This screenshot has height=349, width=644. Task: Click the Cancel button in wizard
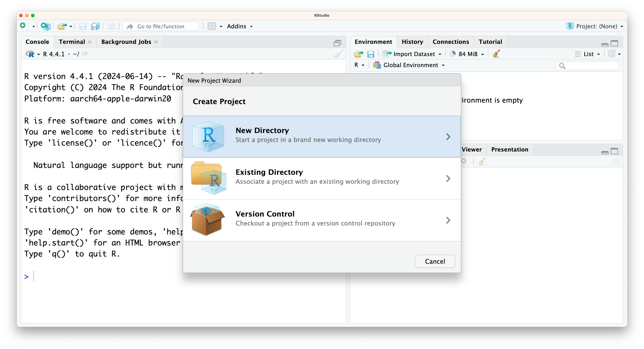click(x=435, y=261)
